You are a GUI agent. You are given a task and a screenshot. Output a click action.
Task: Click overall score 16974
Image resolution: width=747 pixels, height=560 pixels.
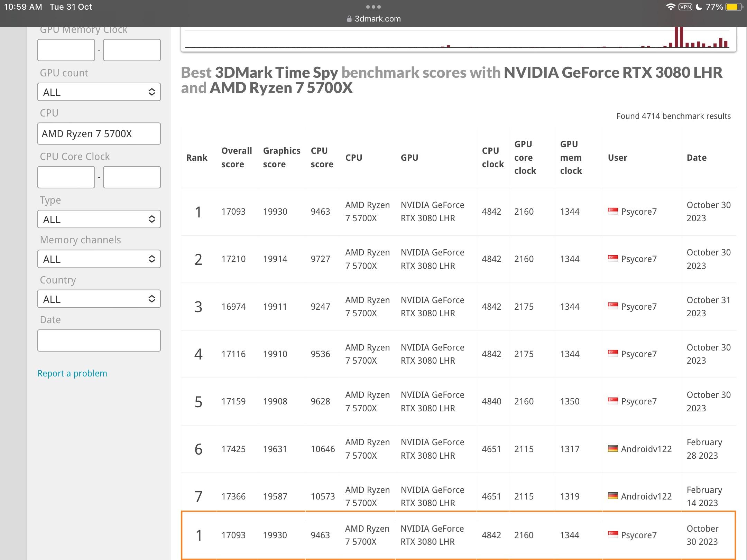233,307
